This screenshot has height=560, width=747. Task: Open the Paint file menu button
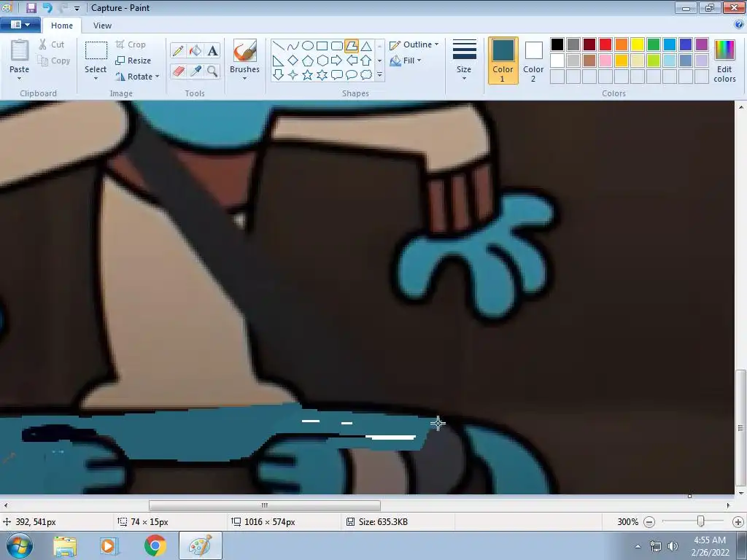click(20, 25)
